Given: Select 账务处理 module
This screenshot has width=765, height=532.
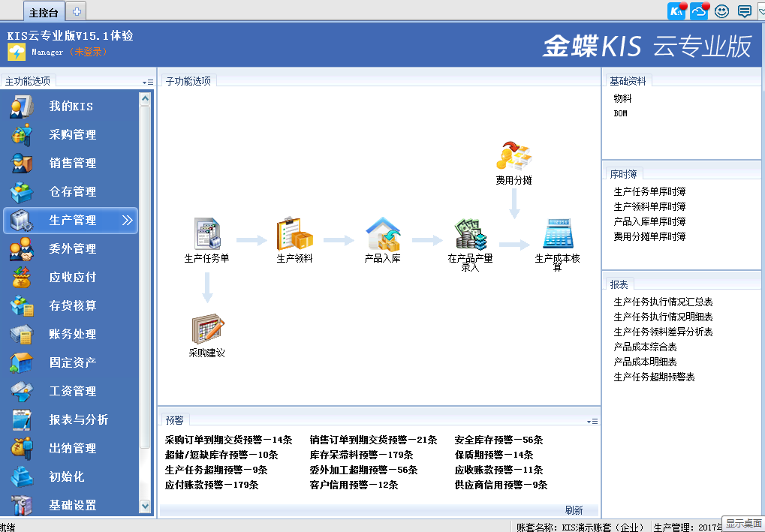Looking at the screenshot, I should coord(71,334).
